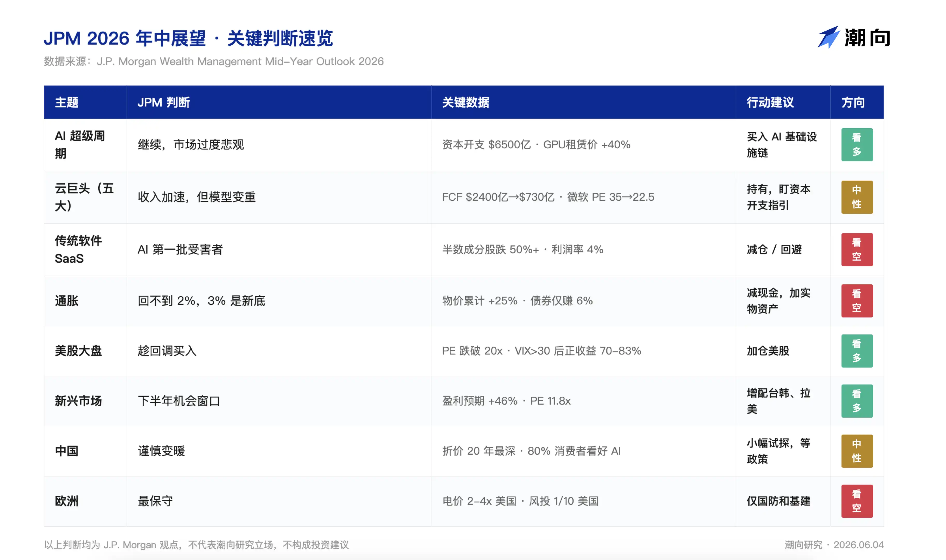The image size is (946, 560).
Task: Click the footer disclaimer about J.P. Morgan 观点
Action: click(x=196, y=544)
